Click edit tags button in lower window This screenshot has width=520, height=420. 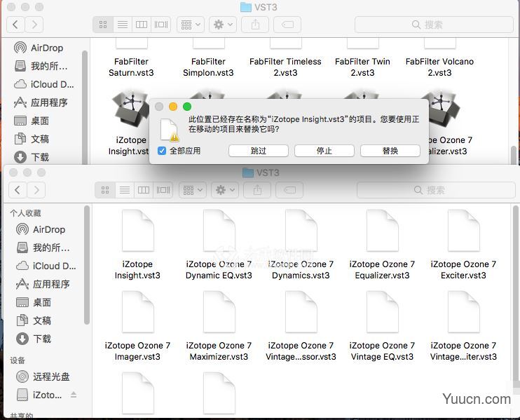coord(289,190)
